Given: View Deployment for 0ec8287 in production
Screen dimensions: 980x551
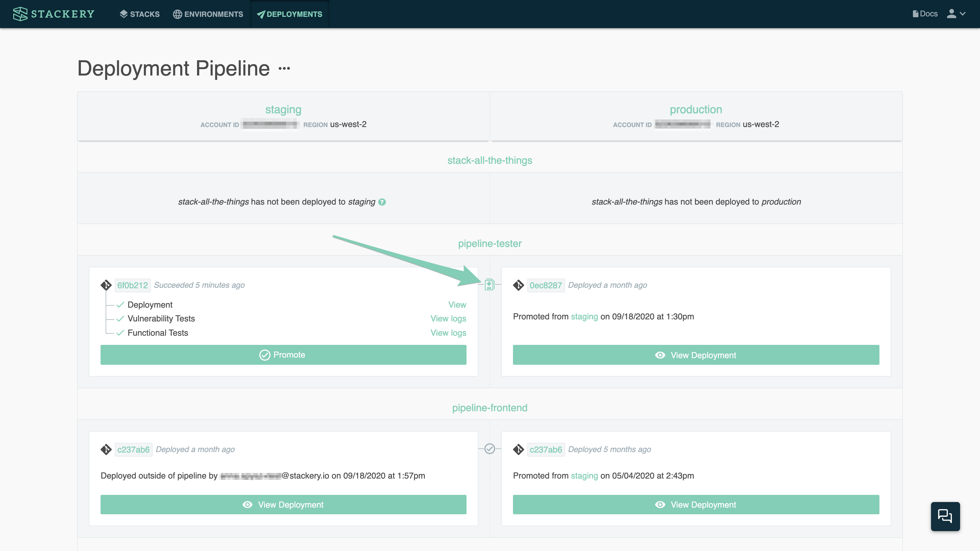Looking at the screenshot, I should 696,355.
